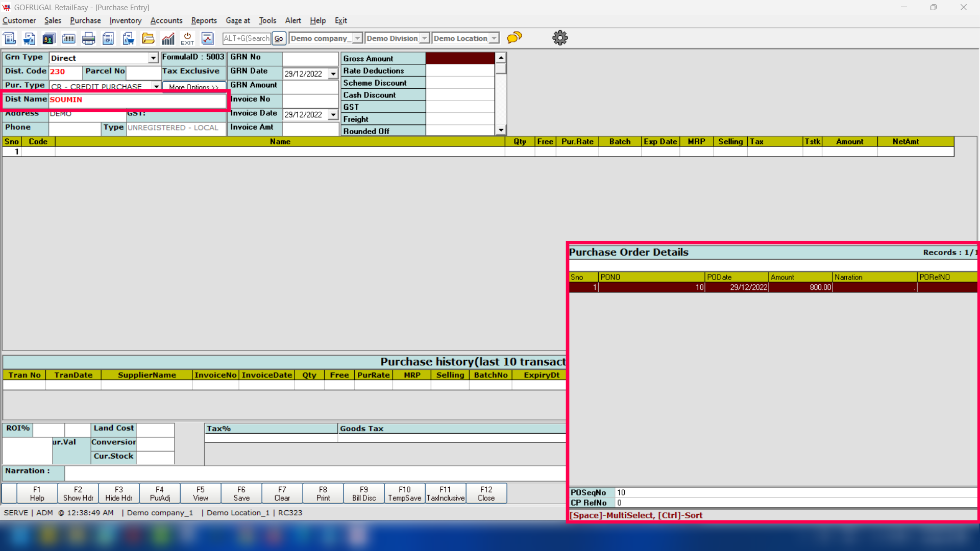Click the Go search button

tap(279, 38)
